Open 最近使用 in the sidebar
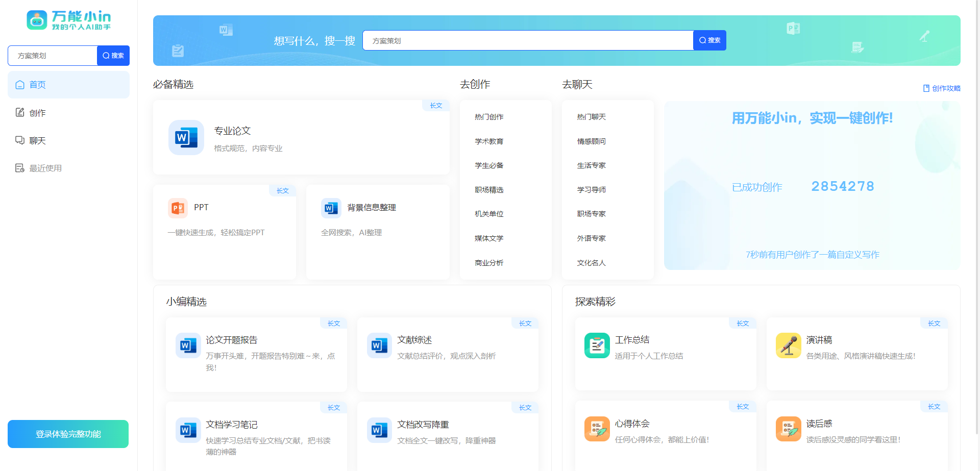 [68, 168]
